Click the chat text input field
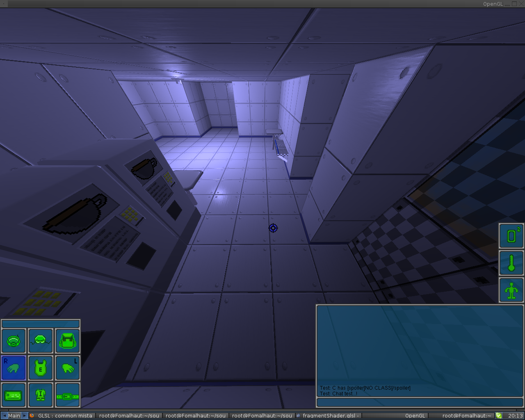The image size is (525, 420). [420, 402]
